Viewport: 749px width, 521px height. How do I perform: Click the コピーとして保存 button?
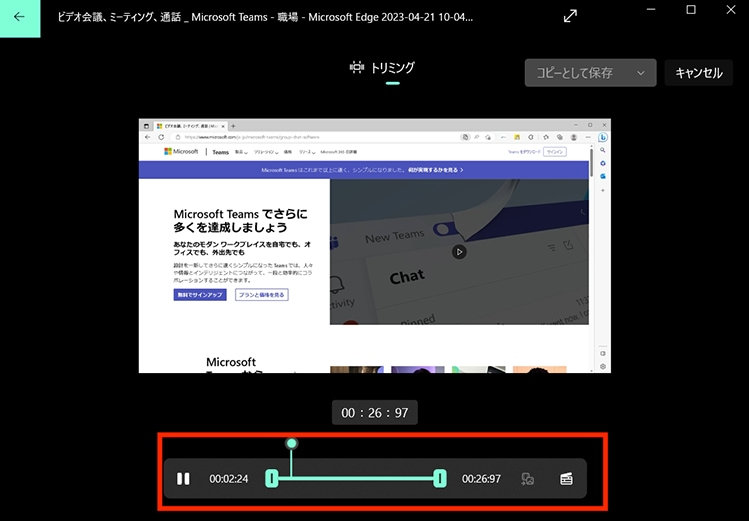pos(577,73)
